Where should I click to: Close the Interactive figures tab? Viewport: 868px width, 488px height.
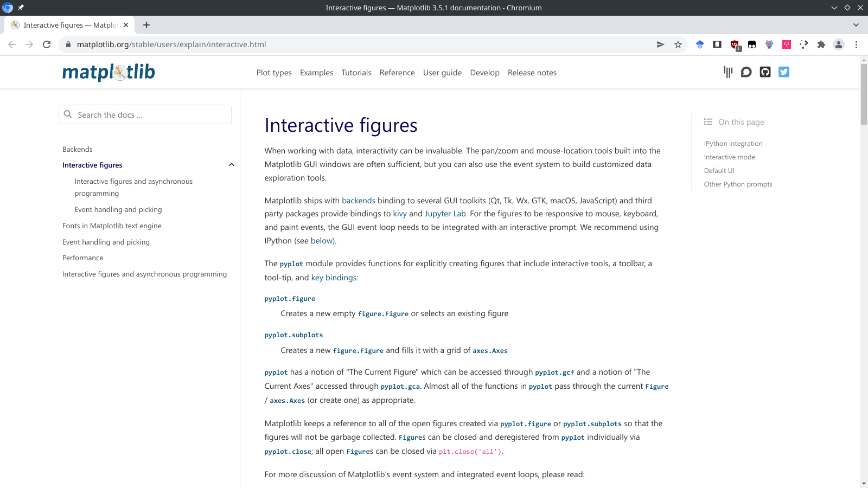(x=126, y=25)
